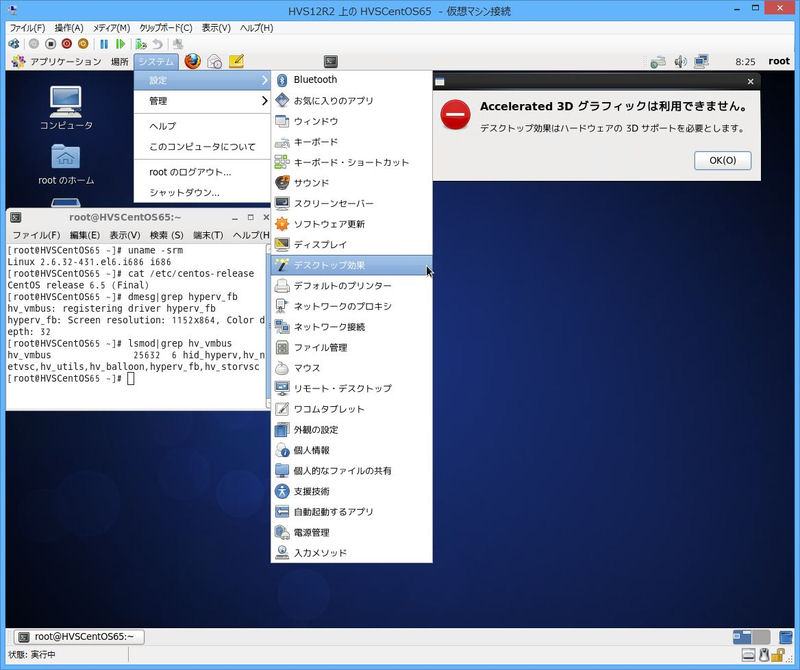Open 個人情報 settings

point(352,450)
